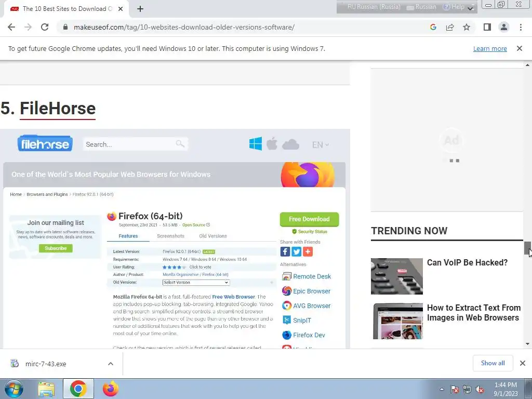The height and width of the screenshot is (399, 532).
Task: Click the Subscribe button
Action: click(56, 248)
